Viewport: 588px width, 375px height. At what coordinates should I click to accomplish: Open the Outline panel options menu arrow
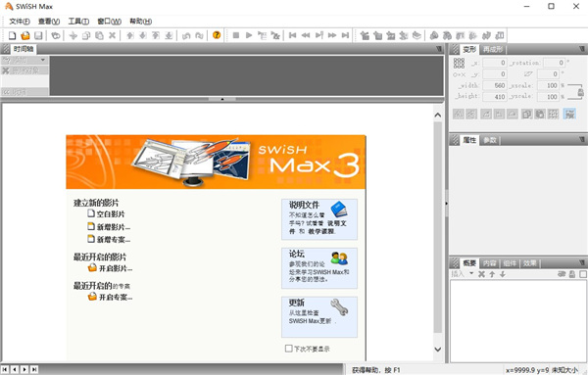click(x=581, y=262)
